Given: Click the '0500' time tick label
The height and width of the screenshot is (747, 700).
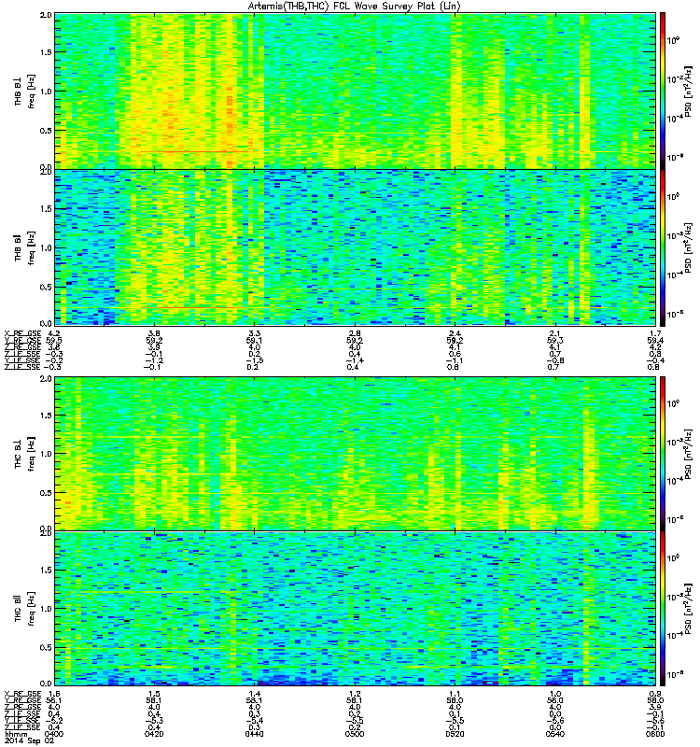Looking at the screenshot, I should point(355,734).
